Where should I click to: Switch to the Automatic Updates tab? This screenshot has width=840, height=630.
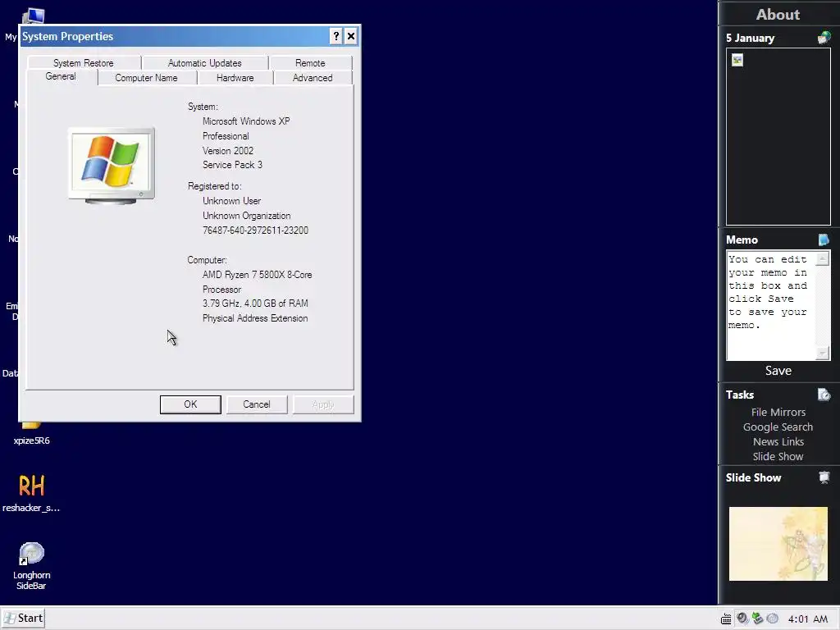coord(204,62)
